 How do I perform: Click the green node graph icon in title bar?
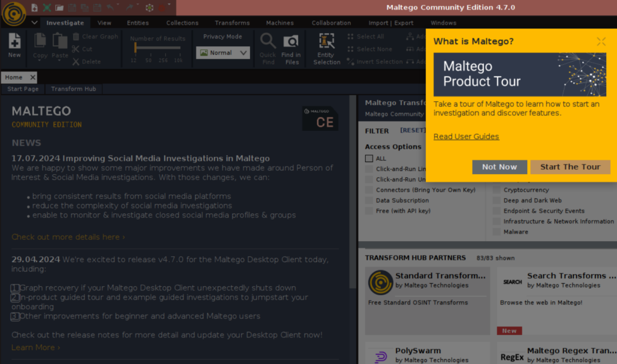pyautogui.click(x=149, y=7)
